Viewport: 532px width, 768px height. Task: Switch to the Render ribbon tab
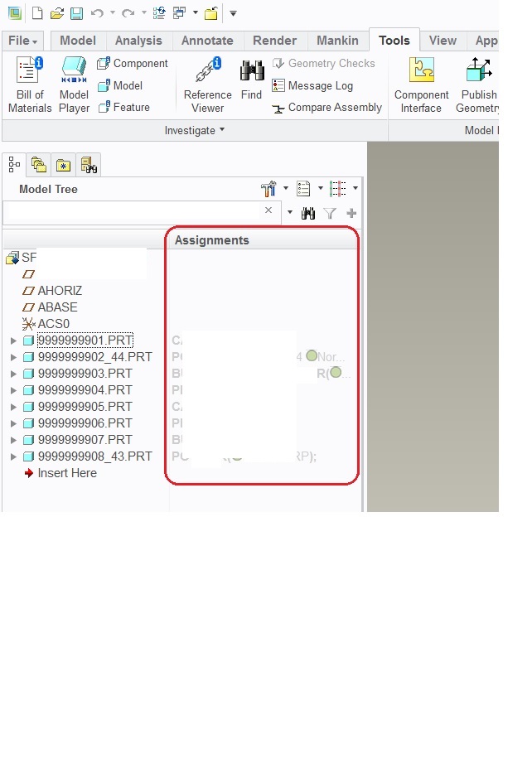[x=274, y=41]
